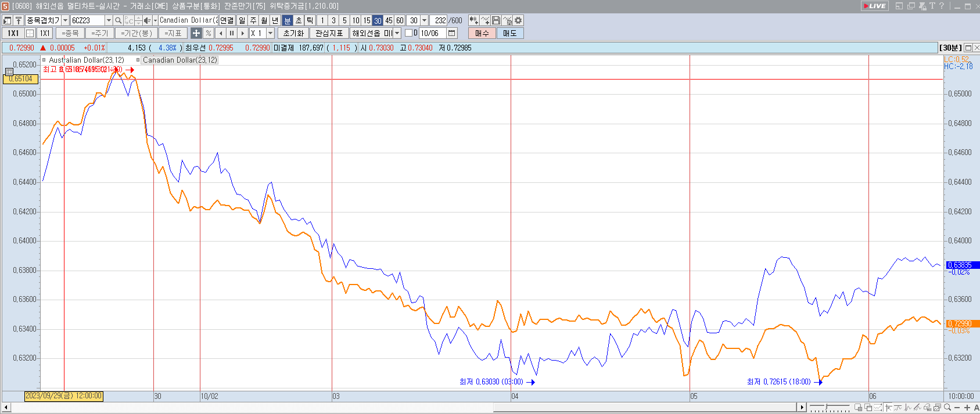Image resolution: width=980 pixels, height=414 pixels.
Task: Click the symbol search magnifier icon
Action: coord(119,20)
